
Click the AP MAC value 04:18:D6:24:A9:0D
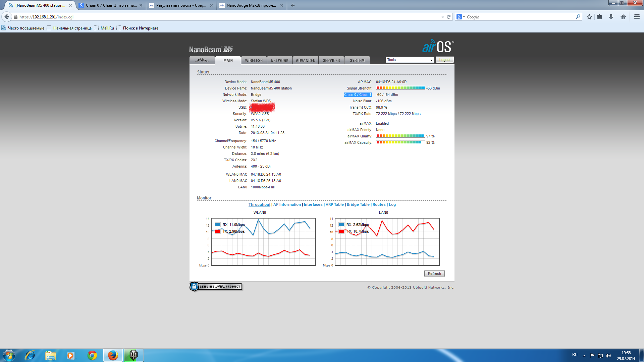pyautogui.click(x=391, y=82)
